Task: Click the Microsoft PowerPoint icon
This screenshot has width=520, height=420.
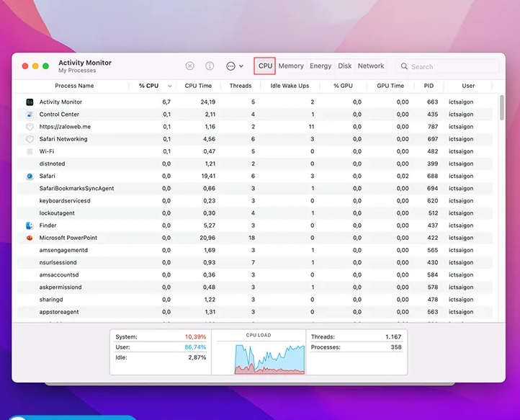Action: click(30, 238)
